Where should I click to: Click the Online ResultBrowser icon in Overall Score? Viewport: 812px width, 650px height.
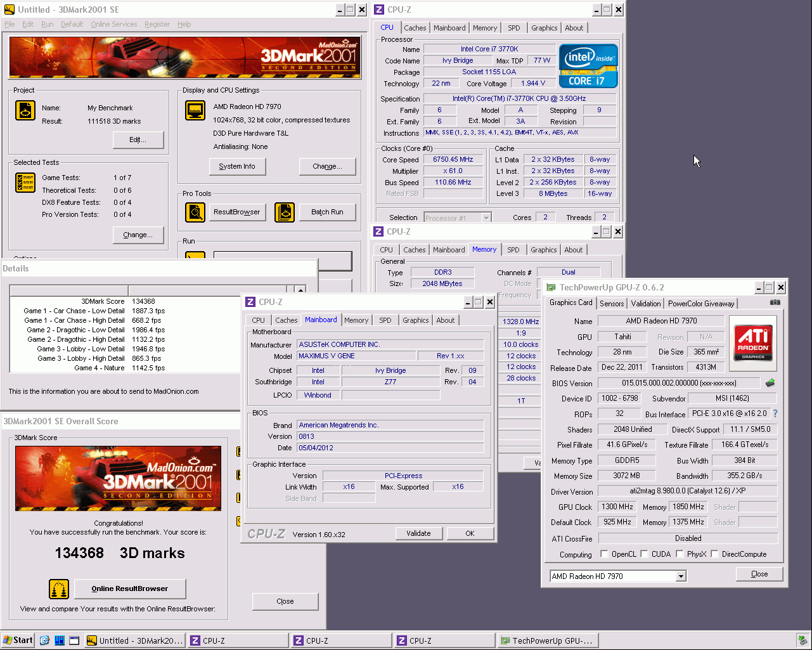coord(59,589)
